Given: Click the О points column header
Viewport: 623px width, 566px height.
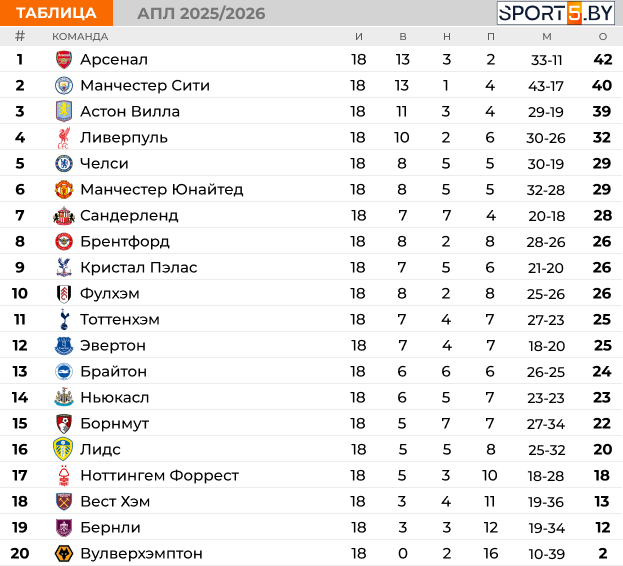Looking at the screenshot, I should [602, 36].
